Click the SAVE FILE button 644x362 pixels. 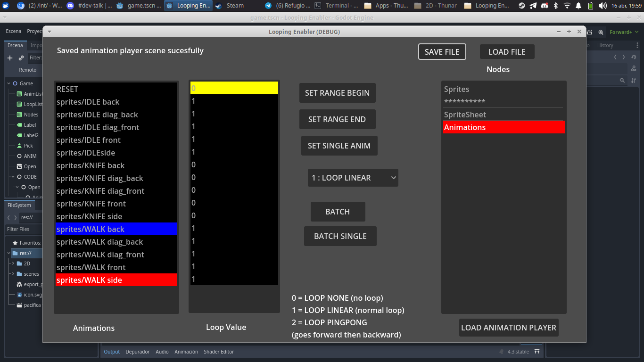442,52
